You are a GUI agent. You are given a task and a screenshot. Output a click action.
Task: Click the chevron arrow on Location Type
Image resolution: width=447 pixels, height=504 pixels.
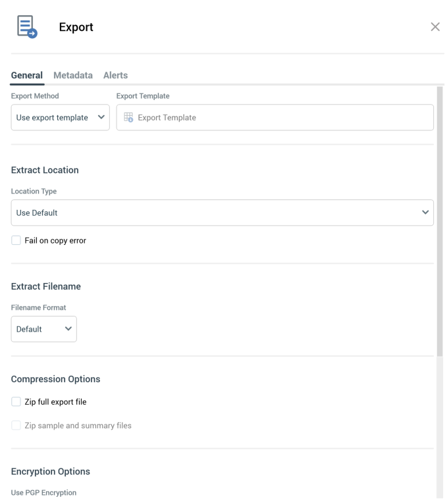tap(425, 213)
